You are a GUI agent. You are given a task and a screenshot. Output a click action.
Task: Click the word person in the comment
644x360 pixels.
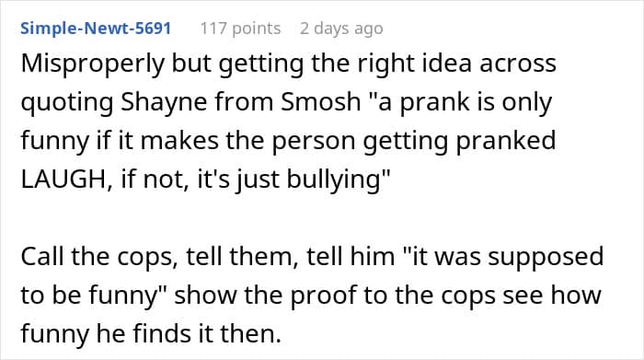click(314, 143)
